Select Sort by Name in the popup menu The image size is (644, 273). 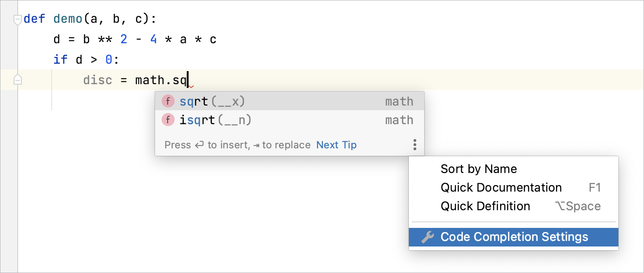click(x=479, y=169)
